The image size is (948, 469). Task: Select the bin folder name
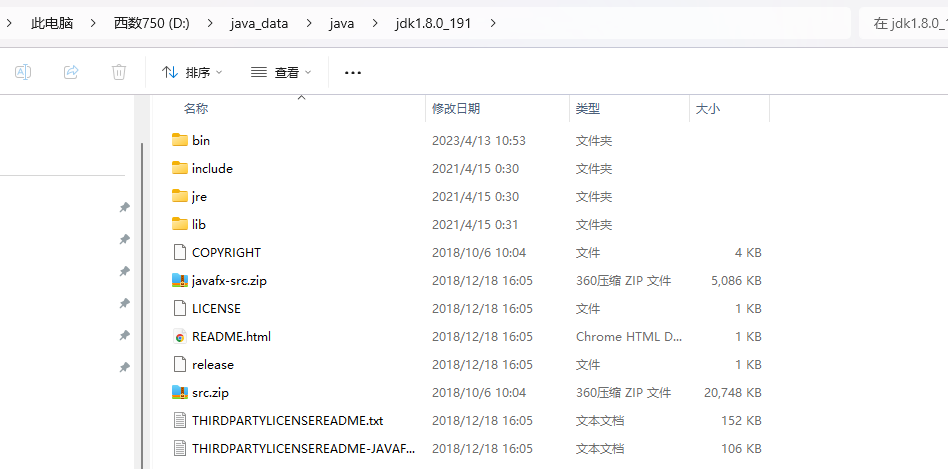pyautogui.click(x=201, y=140)
